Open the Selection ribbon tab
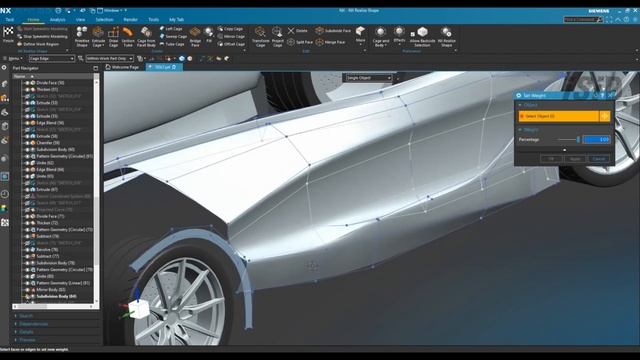 pyautogui.click(x=104, y=20)
